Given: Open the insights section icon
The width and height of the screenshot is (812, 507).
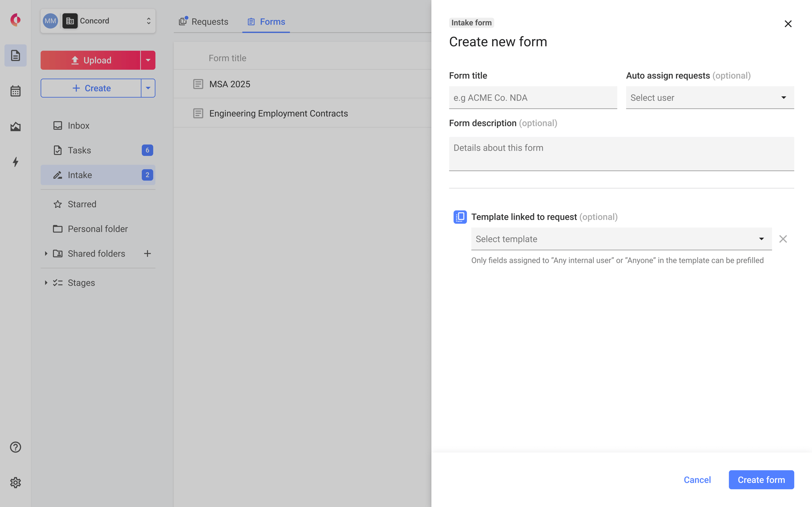Looking at the screenshot, I should click(15, 126).
